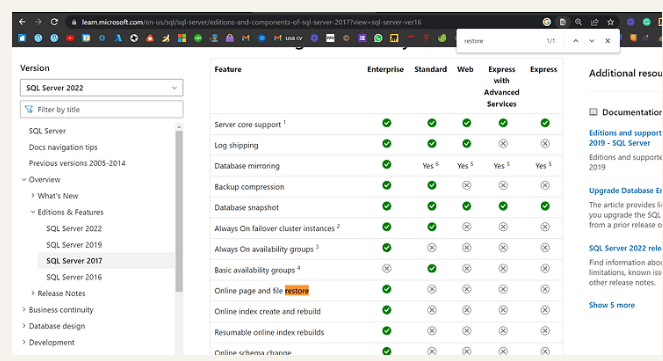
Task: Open the SQL Server 2022 version dropdown
Action: pyautogui.click(x=101, y=88)
